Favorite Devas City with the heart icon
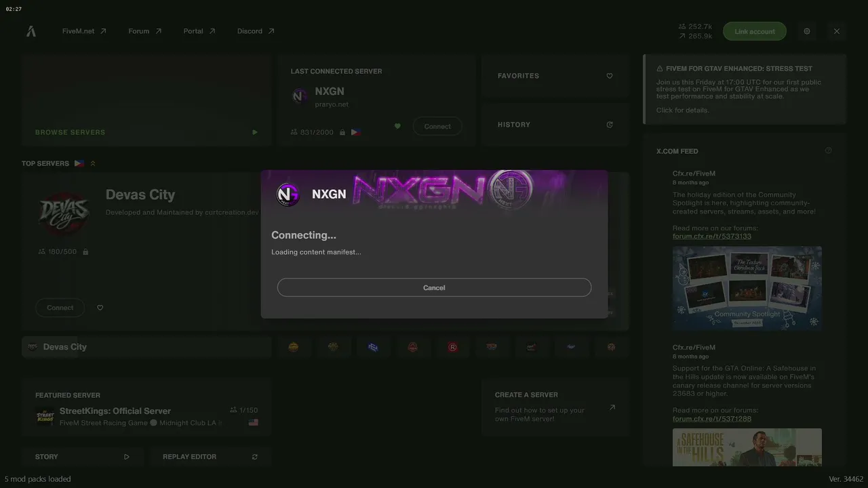Screen dimensions: 868x488 tap(100, 308)
